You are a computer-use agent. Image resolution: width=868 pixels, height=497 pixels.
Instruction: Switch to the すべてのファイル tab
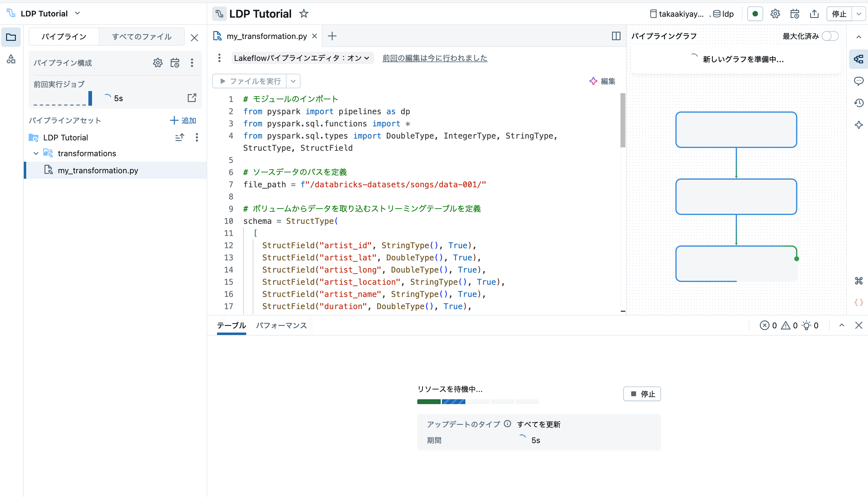(141, 37)
